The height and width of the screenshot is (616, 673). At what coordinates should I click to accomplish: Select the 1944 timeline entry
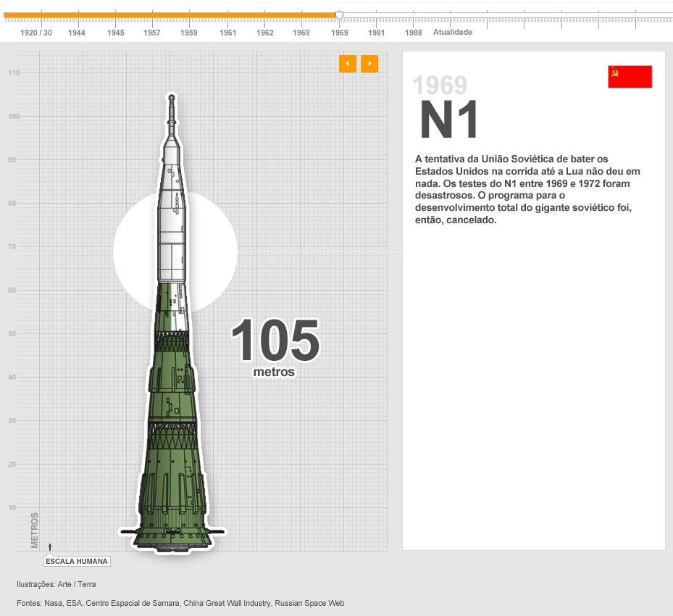[77, 33]
